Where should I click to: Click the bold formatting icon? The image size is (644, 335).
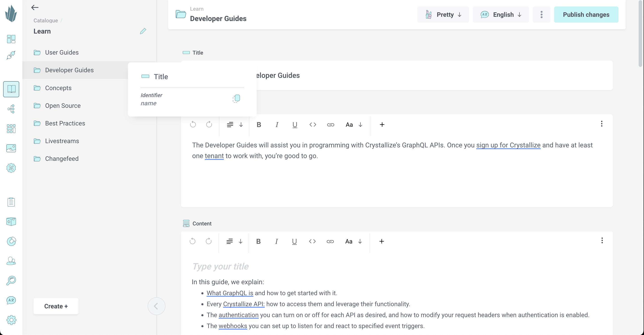259,125
